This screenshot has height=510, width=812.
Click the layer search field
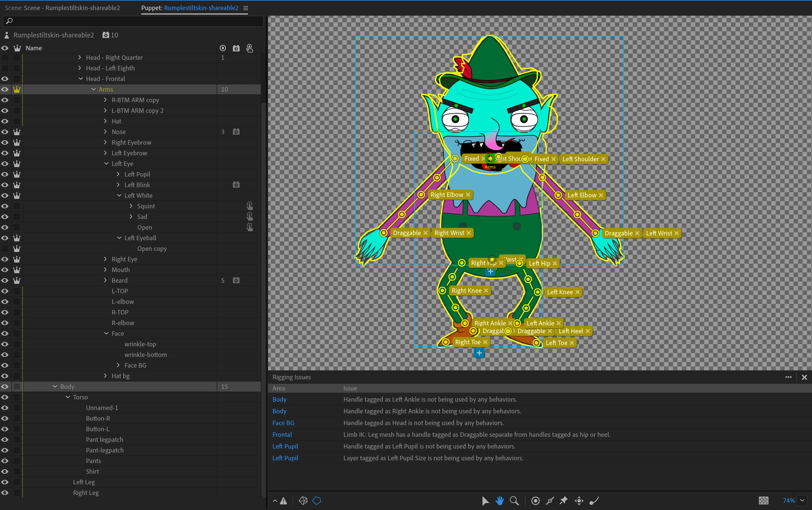135,21
